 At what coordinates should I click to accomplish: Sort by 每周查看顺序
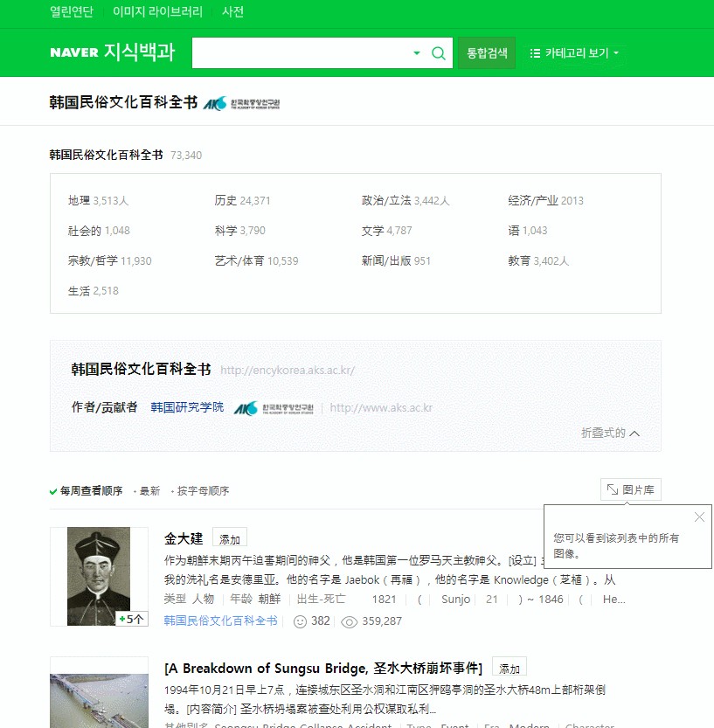click(91, 491)
